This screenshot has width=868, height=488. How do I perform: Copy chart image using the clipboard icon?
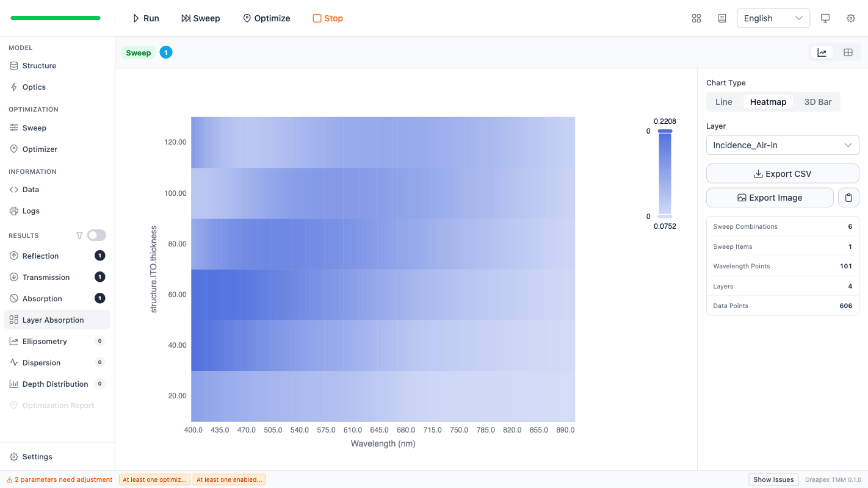(848, 197)
